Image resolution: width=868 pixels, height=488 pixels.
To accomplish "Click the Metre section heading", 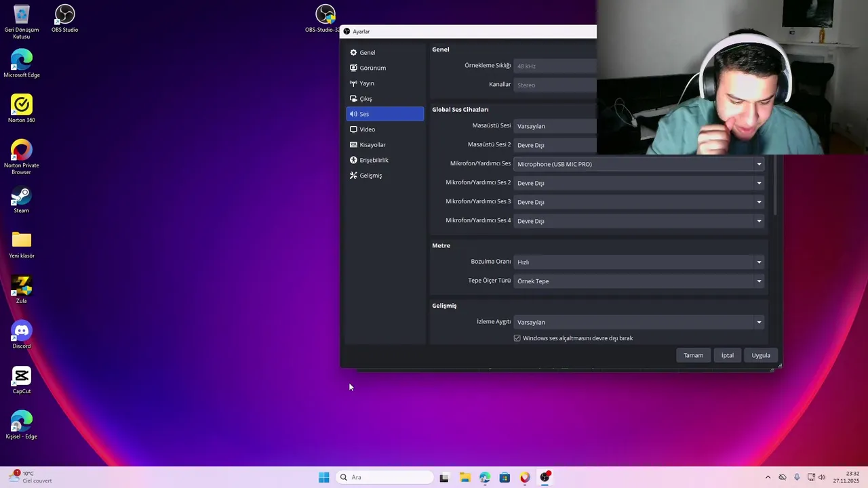I will 441,245.
